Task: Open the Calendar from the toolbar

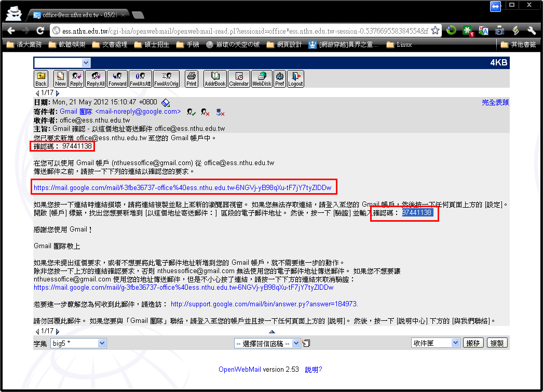Action: 239,79
